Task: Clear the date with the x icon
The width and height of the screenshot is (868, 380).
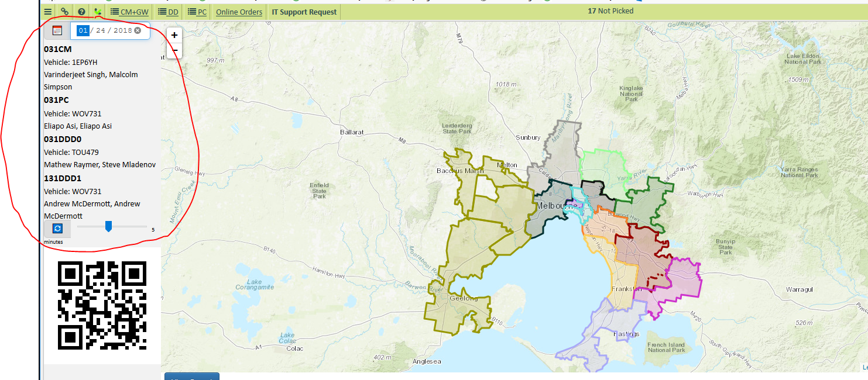Action: 138,30
